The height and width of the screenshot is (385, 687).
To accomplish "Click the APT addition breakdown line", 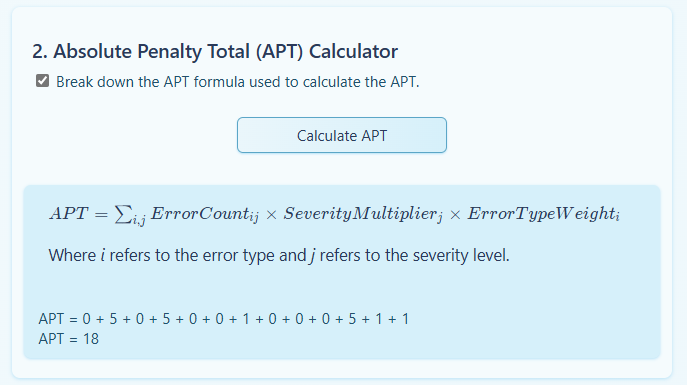I will [x=223, y=319].
